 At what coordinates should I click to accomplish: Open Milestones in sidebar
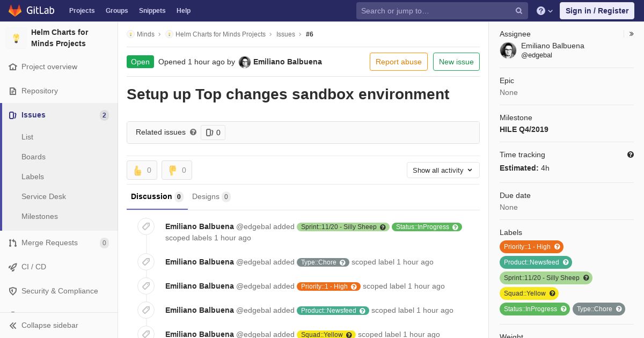coord(40,216)
